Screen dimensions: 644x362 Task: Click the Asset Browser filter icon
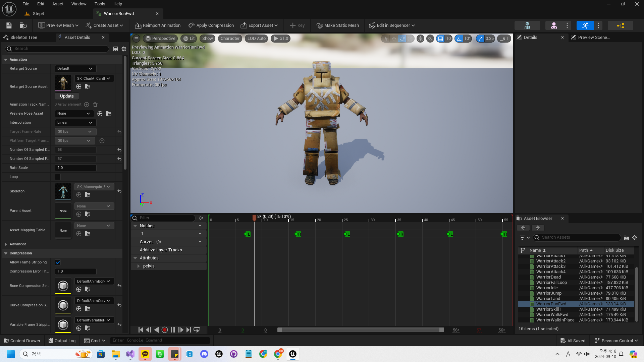coord(525,238)
